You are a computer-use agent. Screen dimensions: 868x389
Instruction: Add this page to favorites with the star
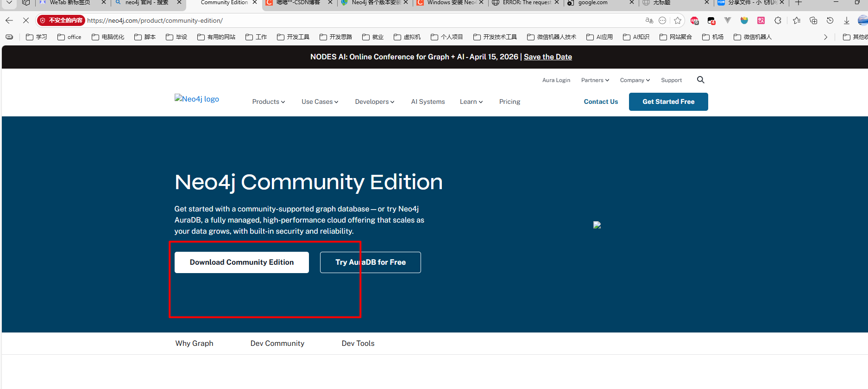pyautogui.click(x=678, y=20)
